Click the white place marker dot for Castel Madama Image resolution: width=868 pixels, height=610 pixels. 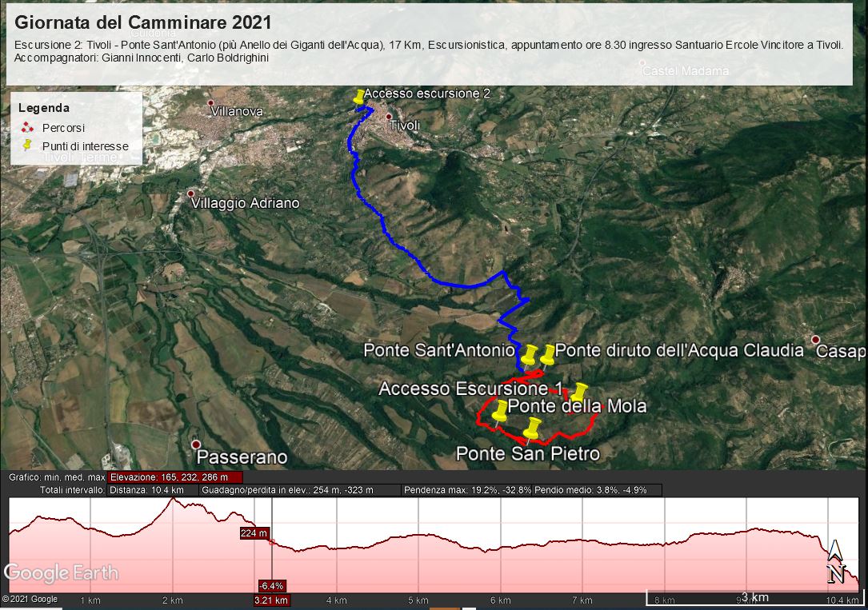tap(642, 63)
